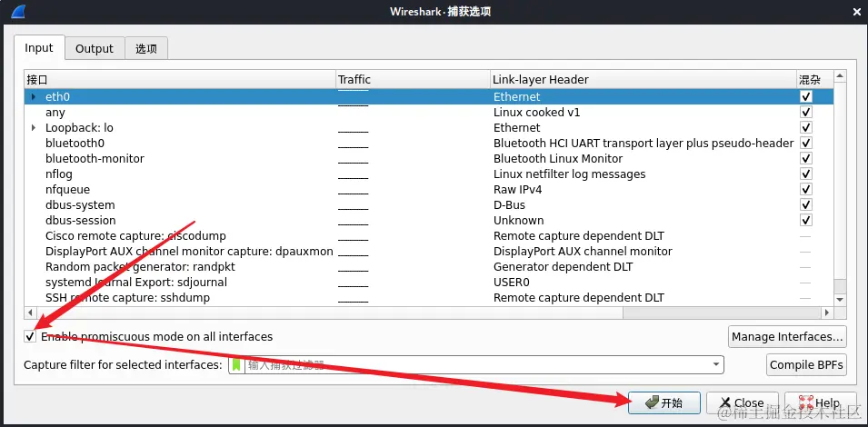Select the dbus-session interface row

(x=429, y=221)
